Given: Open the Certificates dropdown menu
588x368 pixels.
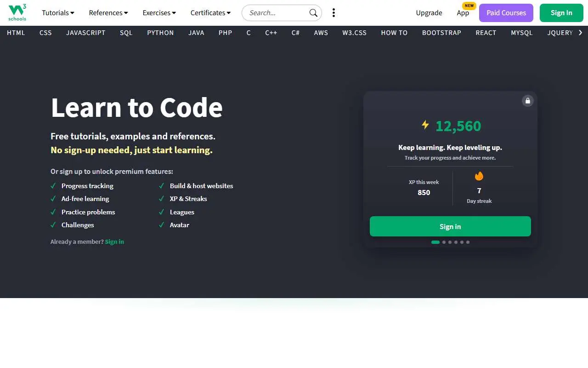Looking at the screenshot, I should (x=210, y=13).
